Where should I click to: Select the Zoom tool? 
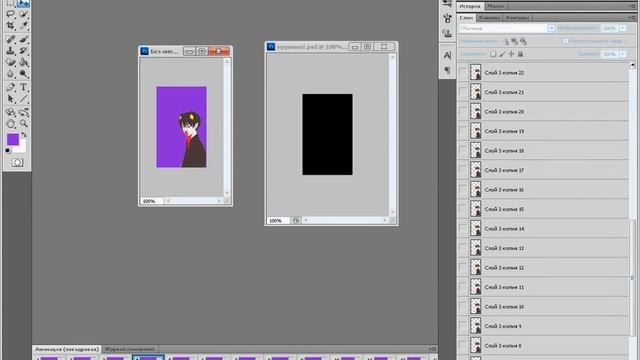[x=23, y=123]
